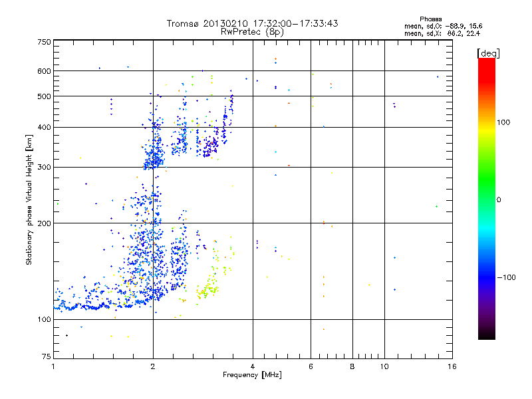Click the lone green point near 14 MHz, 225 km

click(x=436, y=206)
